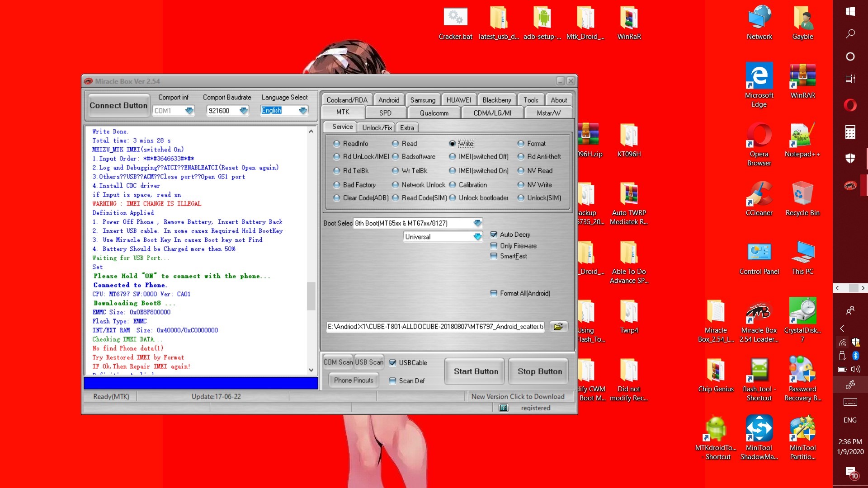Open the Extra sub-tab
Image resolution: width=868 pixels, height=488 pixels.
[x=407, y=127]
